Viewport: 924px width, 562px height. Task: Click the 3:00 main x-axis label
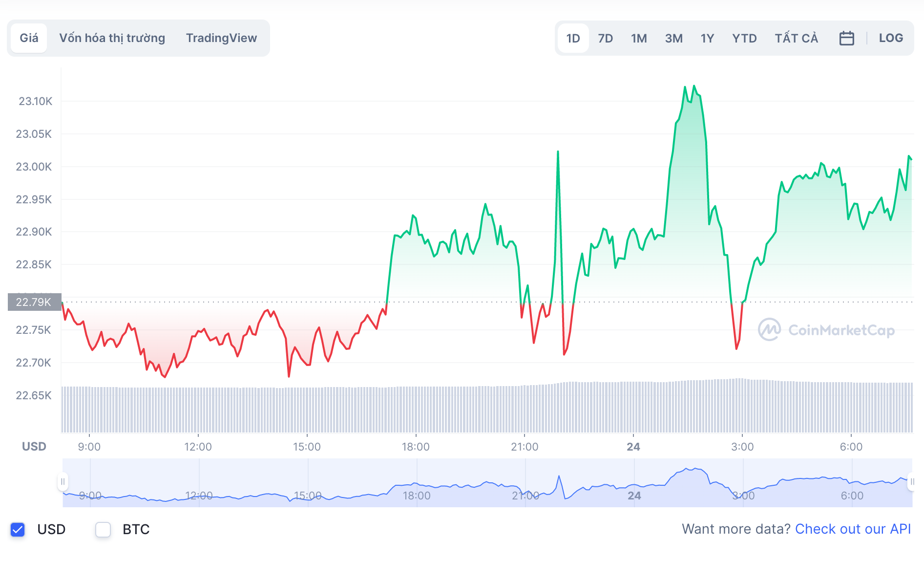[x=742, y=447]
